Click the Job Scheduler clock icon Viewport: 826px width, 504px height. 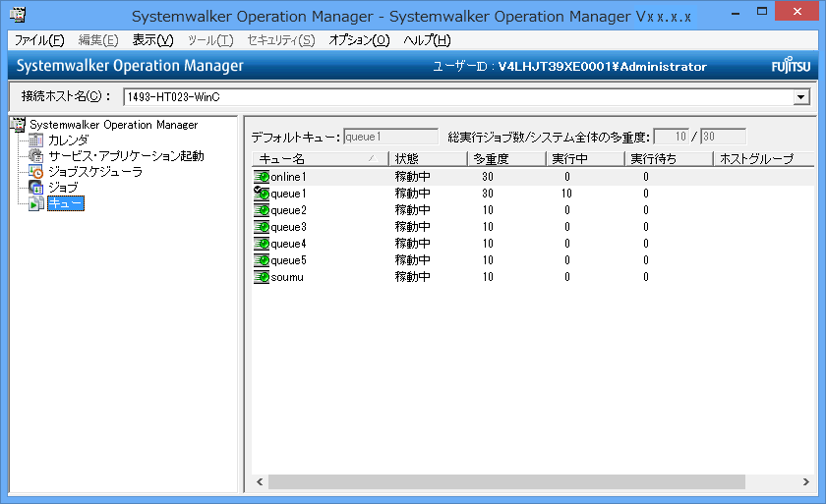point(36,172)
